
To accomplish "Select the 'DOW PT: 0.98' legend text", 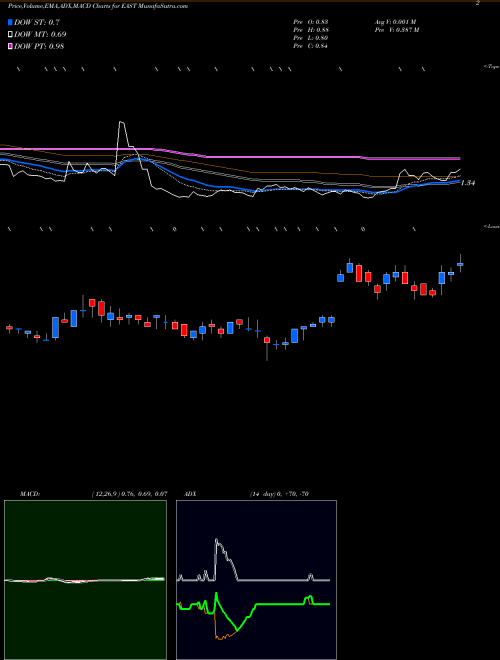I will pos(39,46).
